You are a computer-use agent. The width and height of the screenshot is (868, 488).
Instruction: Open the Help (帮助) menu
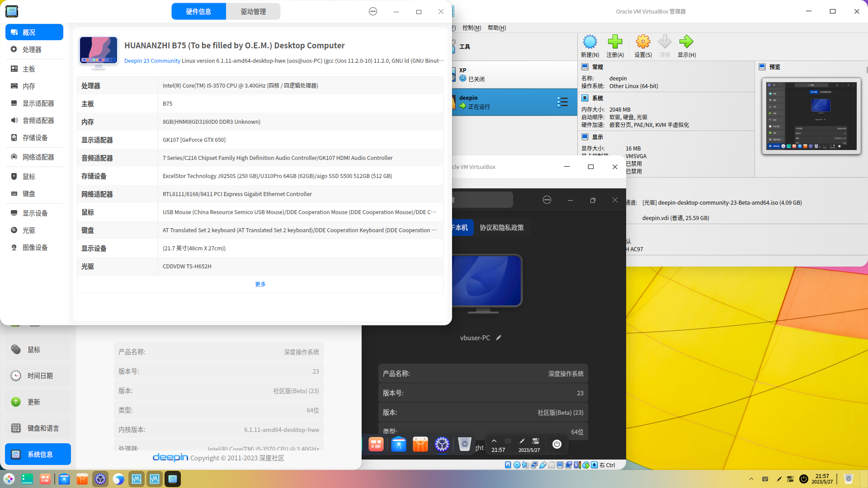pyautogui.click(x=496, y=28)
